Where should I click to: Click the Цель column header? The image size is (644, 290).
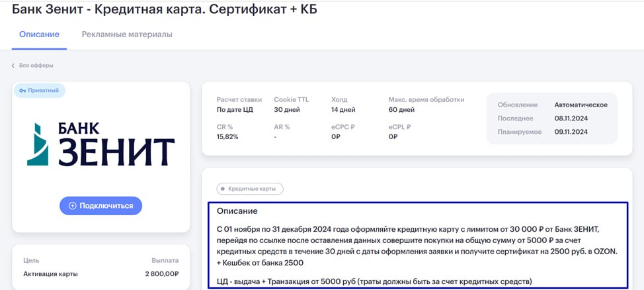click(31, 260)
